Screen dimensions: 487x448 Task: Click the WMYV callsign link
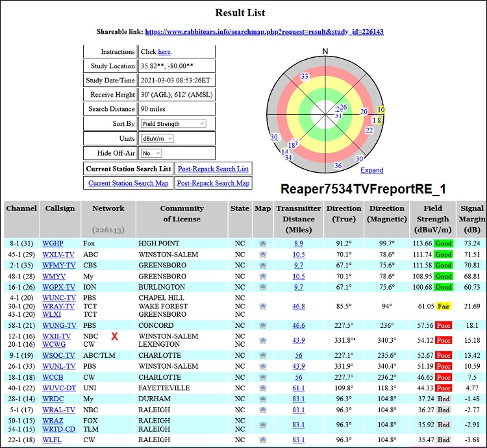tap(54, 277)
